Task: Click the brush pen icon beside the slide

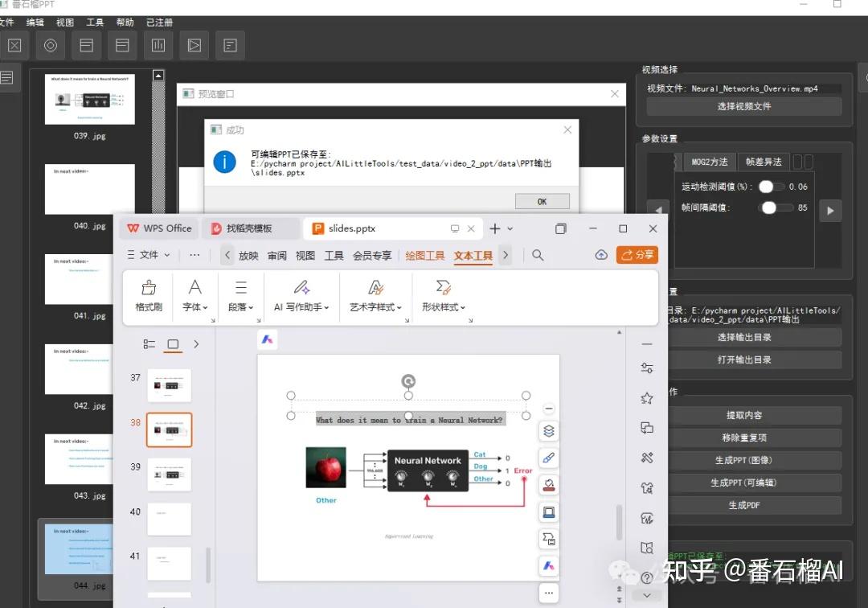Action: [549, 458]
